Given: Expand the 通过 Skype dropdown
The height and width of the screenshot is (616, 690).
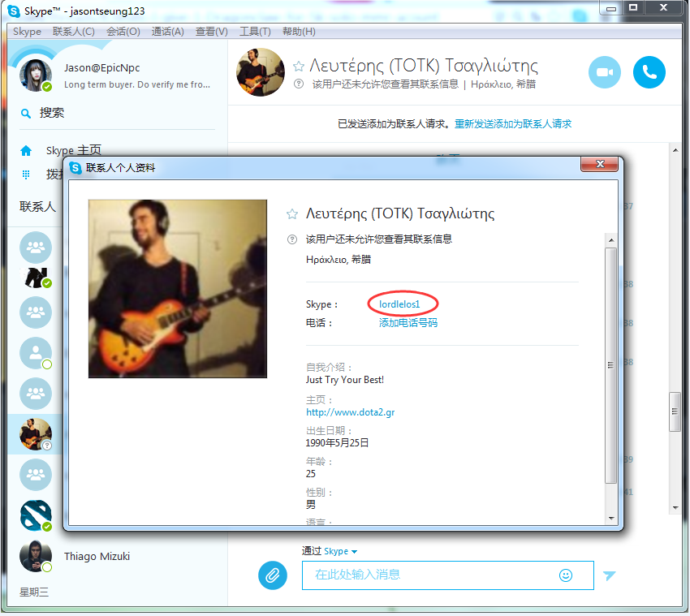Looking at the screenshot, I should tap(341, 551).
